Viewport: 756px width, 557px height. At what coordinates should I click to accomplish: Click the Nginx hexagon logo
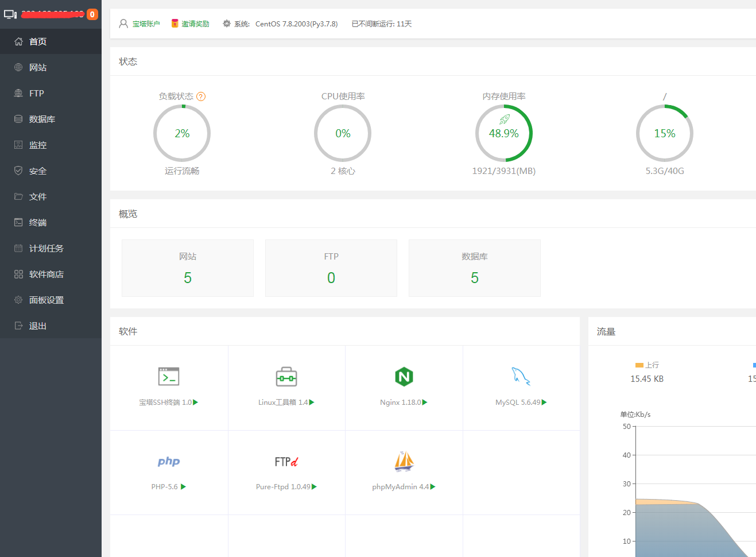404,377
